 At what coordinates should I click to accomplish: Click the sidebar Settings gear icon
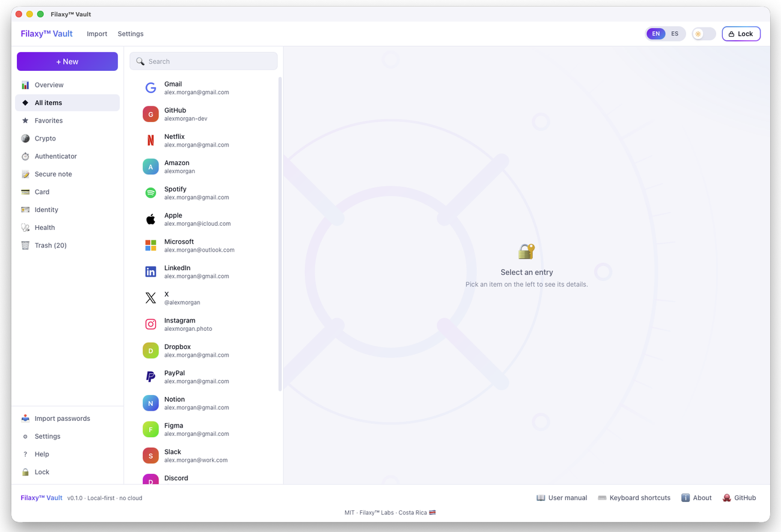pyautogui.click(x=25, y=437)
